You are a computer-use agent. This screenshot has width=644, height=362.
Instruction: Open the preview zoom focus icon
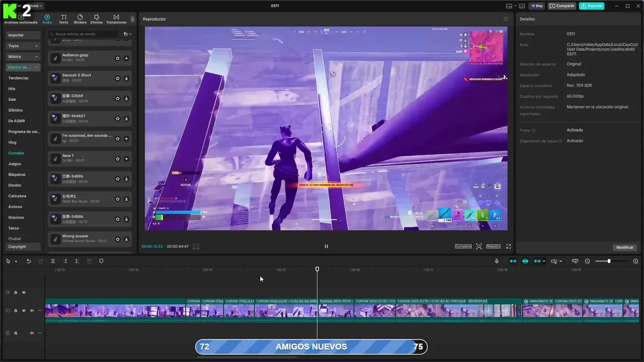pyautogui.click(x=479, y=246)
